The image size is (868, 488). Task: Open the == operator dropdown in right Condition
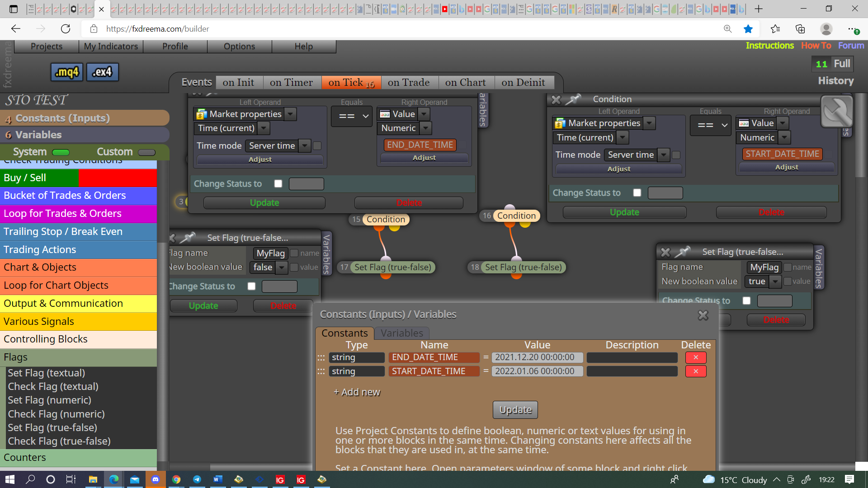point(711,125)
